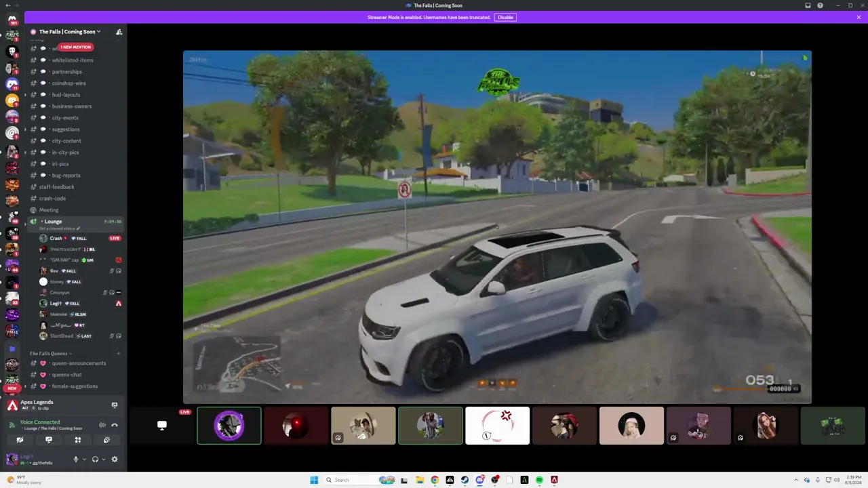The image size is (868, 488).
Task: Expand the female-suggestions channel threads arrow
Action: click(26, 386)
